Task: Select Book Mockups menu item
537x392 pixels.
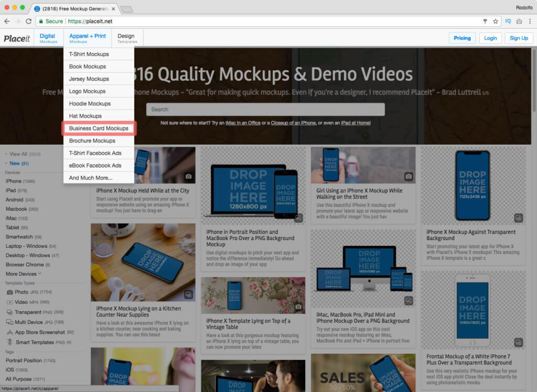Action: tap(99, 67)
